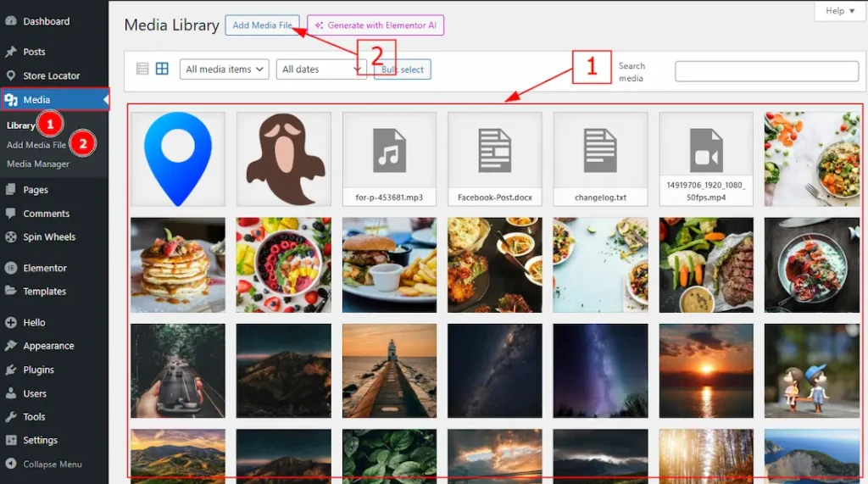Select the fruit bowl image thumbnail
This screenshot has height=484, width=868.
(283, 264)
